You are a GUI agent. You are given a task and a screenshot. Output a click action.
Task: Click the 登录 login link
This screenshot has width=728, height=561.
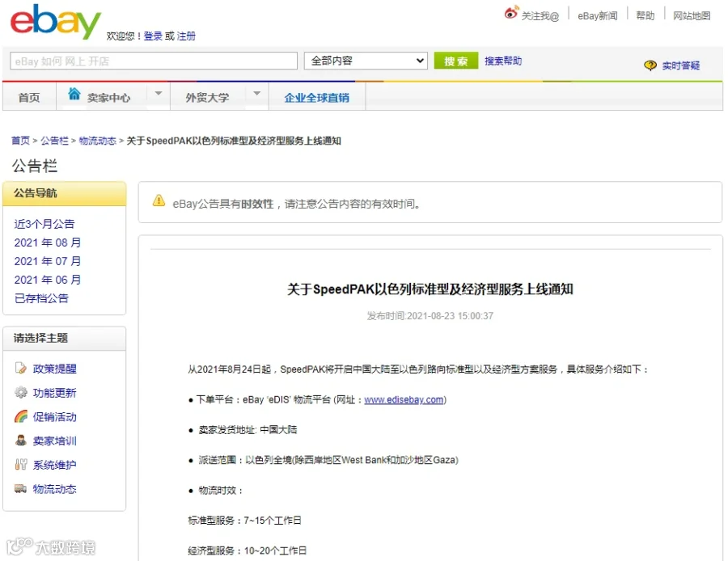pos(153,36)
